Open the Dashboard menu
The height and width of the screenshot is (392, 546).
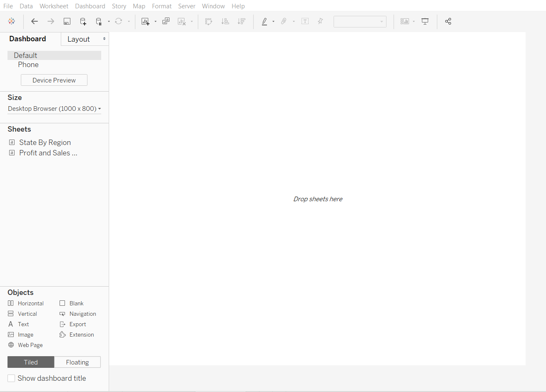[90, 6]
